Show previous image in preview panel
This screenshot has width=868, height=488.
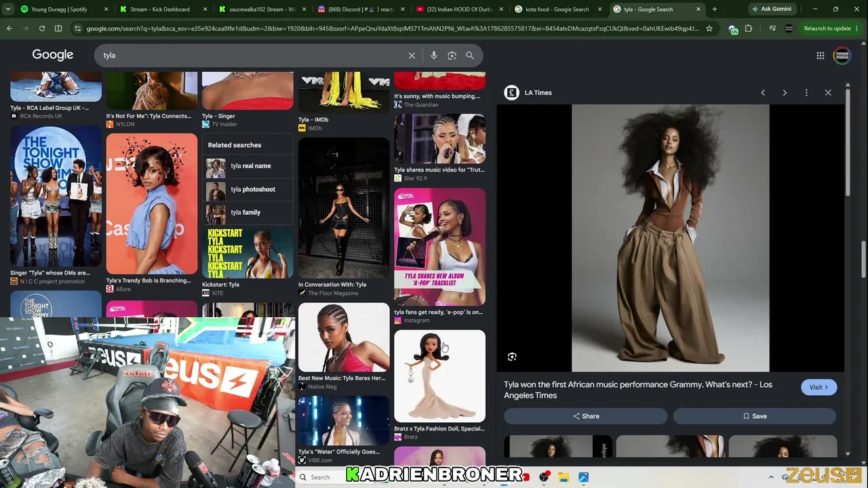[x=763, y=93]
